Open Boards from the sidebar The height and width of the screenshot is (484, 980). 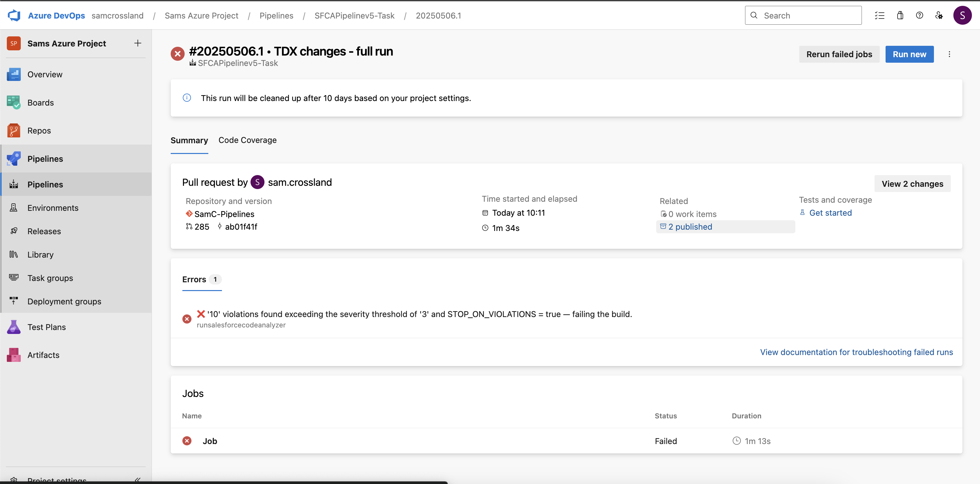(40, 102)
